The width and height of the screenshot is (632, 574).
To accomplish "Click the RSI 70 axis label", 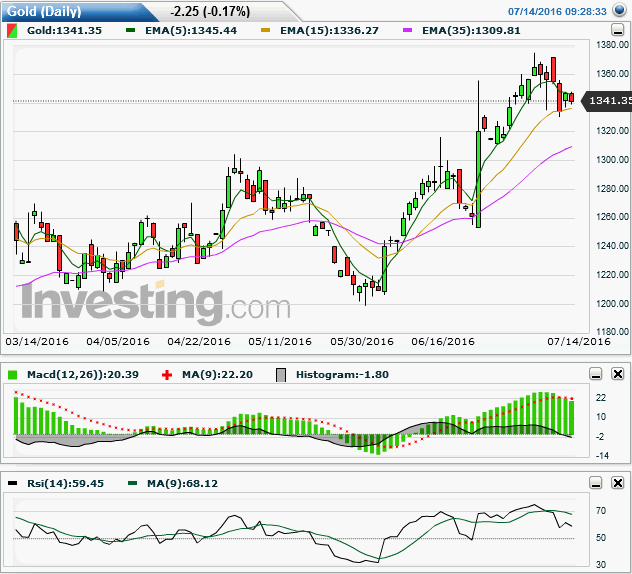I will pos(601,511).
